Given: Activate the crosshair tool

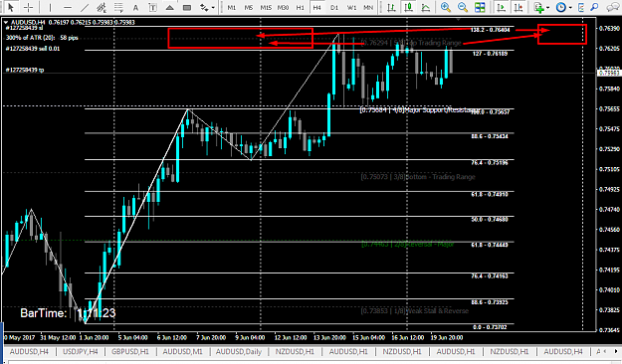Looking at the screenshot, I should pos(28,7).
